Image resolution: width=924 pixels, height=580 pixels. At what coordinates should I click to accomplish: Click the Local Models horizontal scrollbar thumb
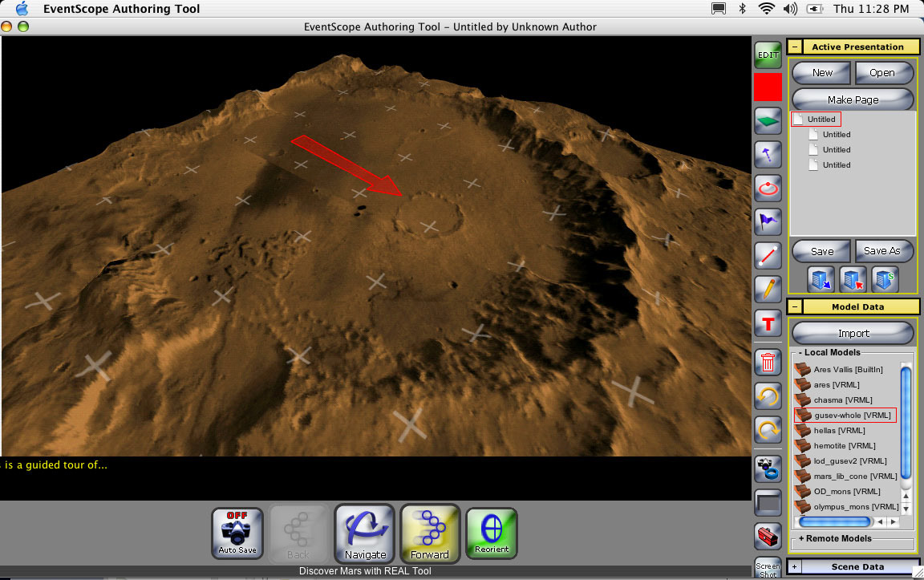(835, 521)
